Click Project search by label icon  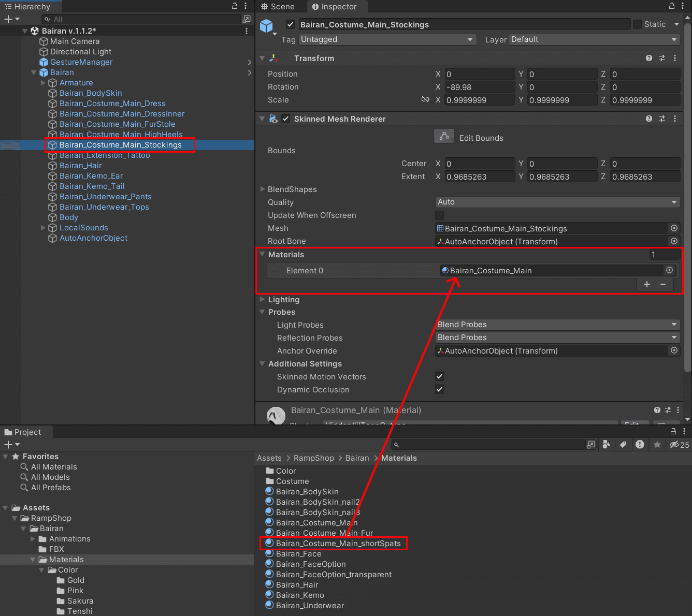click(623, 445)
